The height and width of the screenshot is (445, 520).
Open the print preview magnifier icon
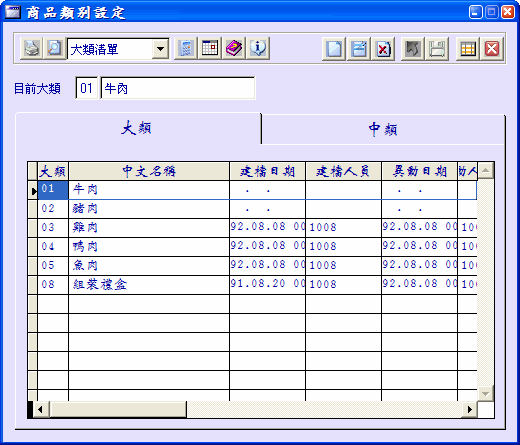54,49
